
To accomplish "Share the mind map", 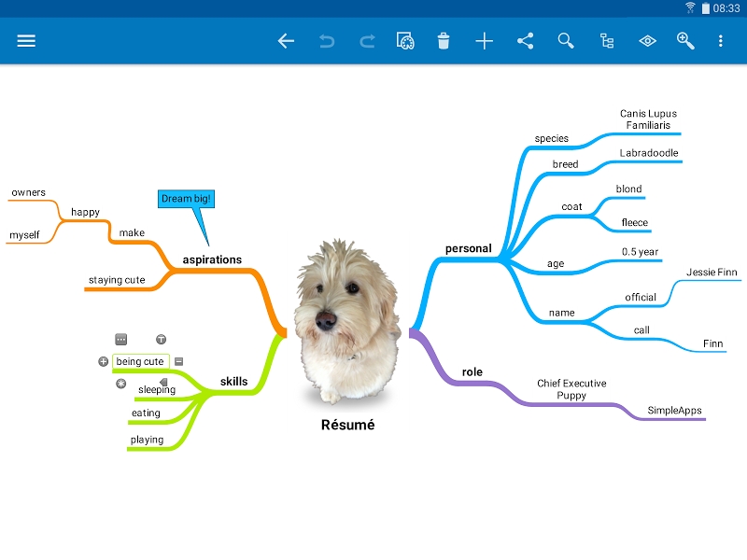I will click(524, 41).
